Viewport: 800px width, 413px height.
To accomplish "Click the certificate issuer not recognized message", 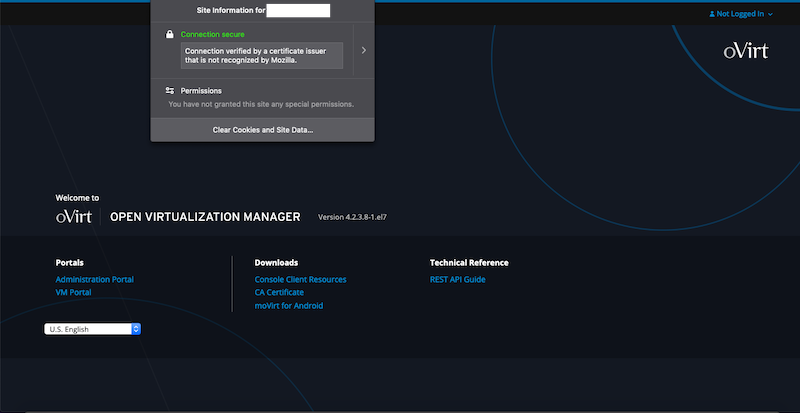I will pyautogui.click(x=262, y=55).
